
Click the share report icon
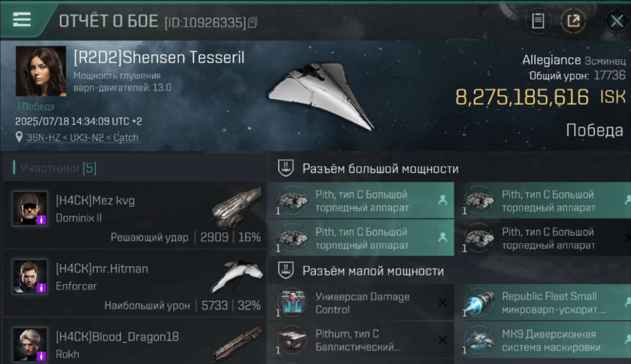(x=573, y=21)
